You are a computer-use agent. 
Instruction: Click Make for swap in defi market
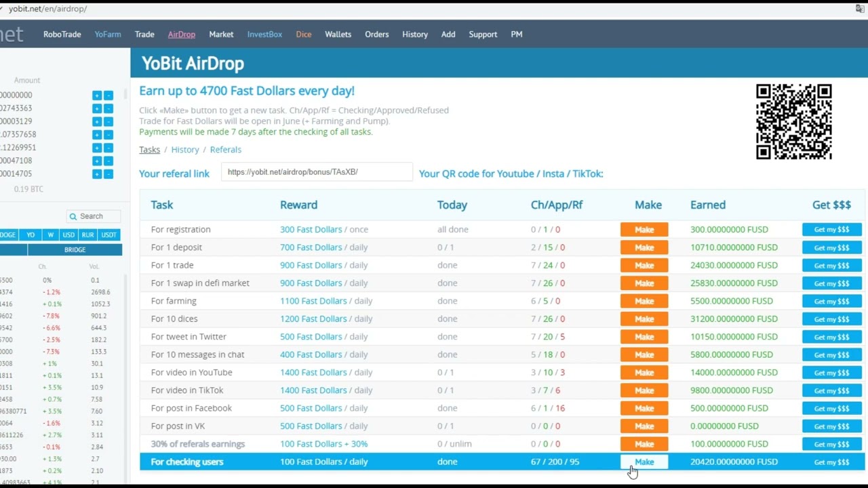[x=644, y=283]
